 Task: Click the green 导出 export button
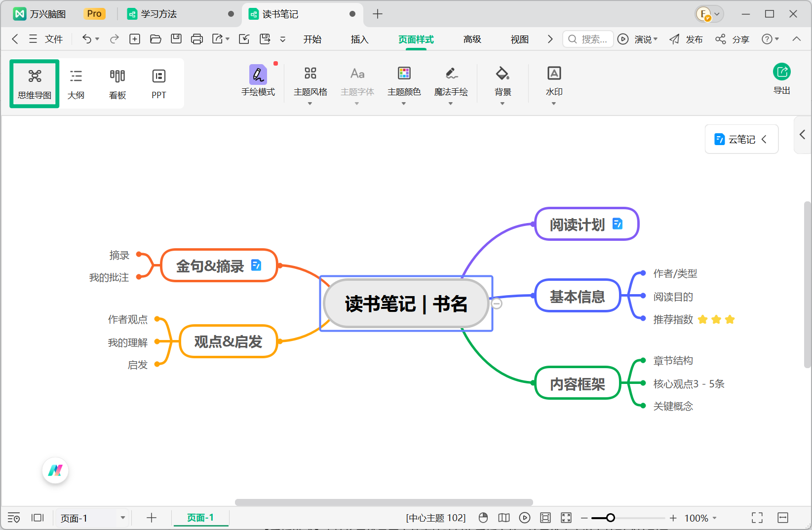(782, 78)
